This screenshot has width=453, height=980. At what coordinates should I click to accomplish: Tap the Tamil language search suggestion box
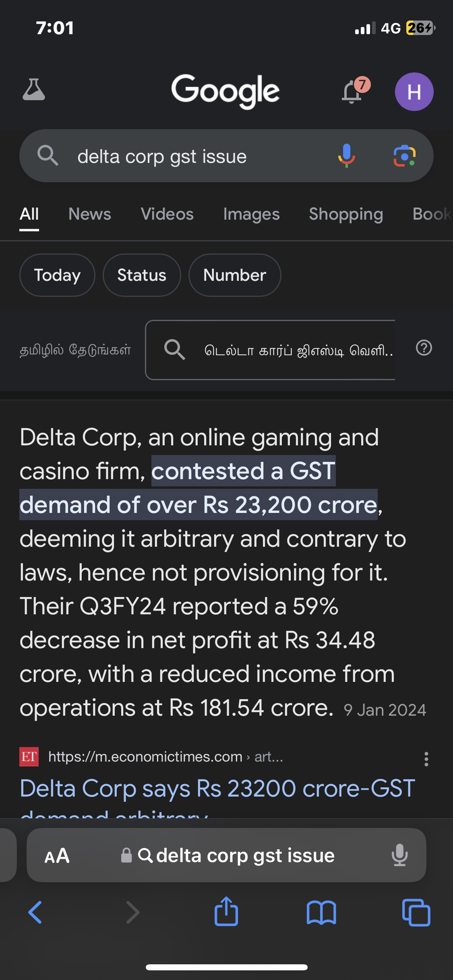[x=270, y=350]
